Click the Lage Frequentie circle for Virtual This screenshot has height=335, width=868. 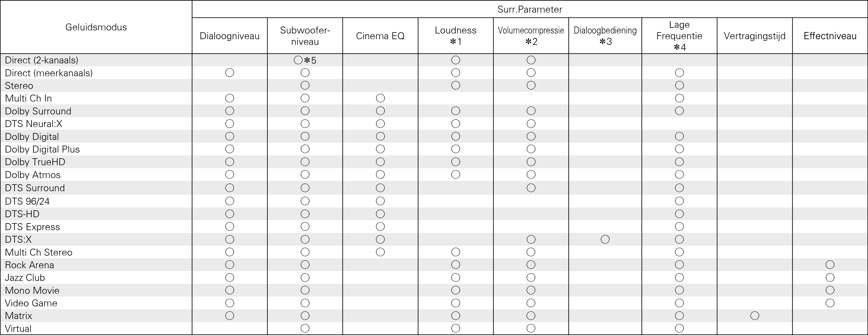tap(679, 328)
